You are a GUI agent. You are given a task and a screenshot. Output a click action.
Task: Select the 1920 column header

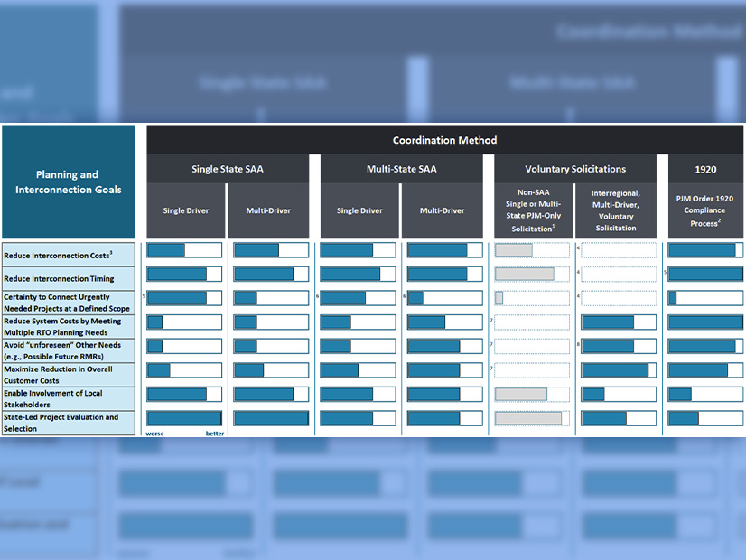pyautogui.click(x=705, y=169)
